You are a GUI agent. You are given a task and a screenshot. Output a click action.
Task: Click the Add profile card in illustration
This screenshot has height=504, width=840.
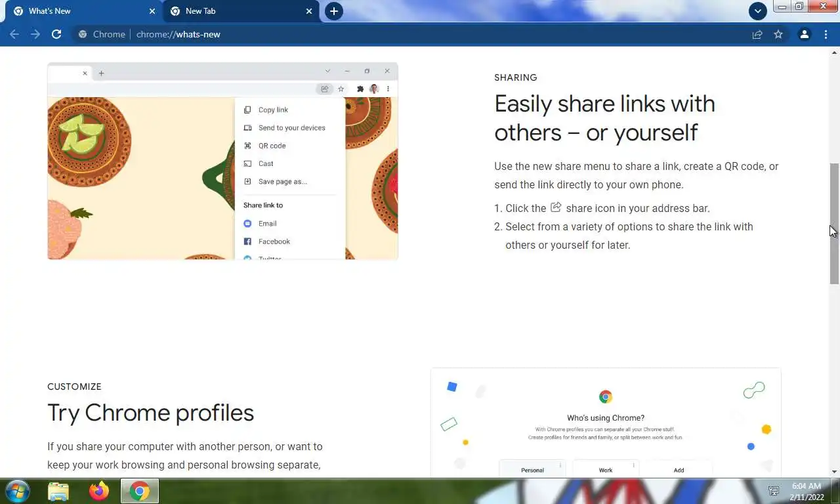point(679,469)
